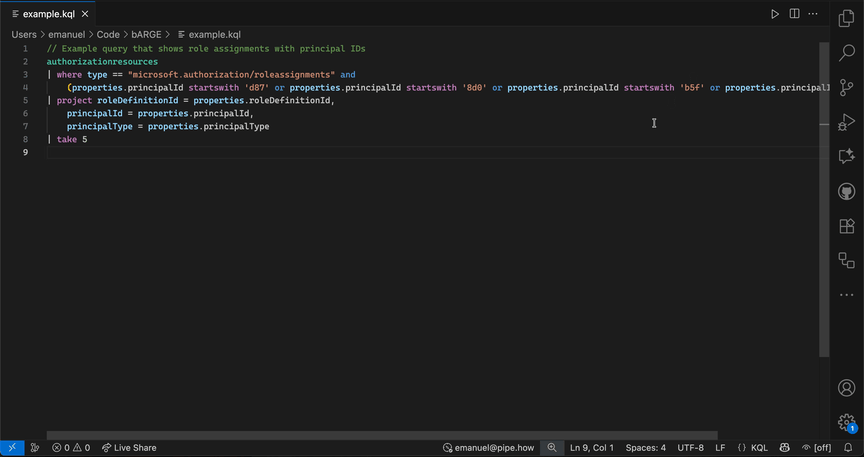Open the GitHub view in activity bar
This screenshot has height=457, width=864.
point(846,191)
